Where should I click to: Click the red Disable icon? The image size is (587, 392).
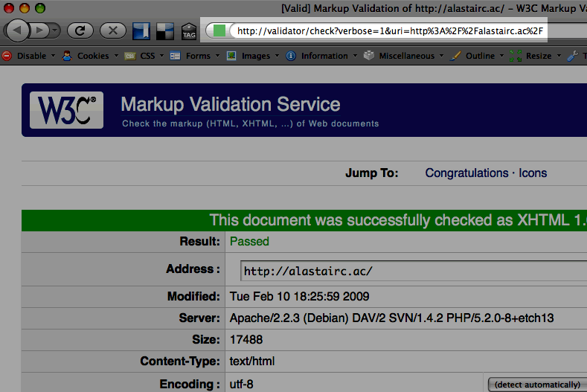(x=7, y=56)
